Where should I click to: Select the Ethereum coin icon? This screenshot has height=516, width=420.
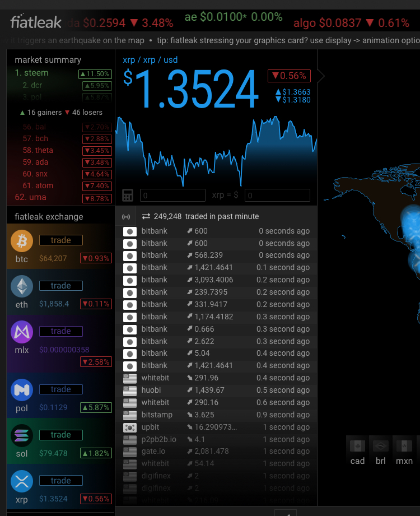click(x=22, y=286)
